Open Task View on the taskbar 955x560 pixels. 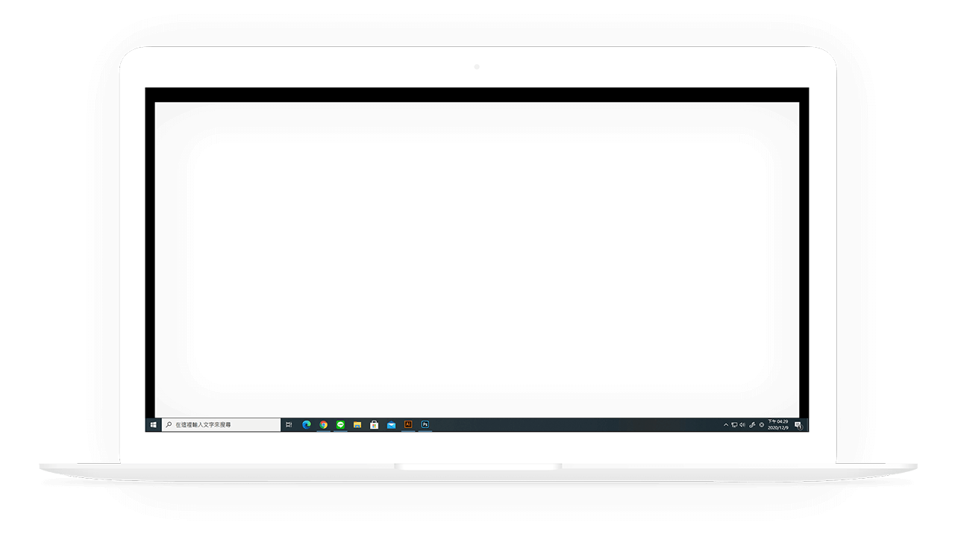(289, 424)
